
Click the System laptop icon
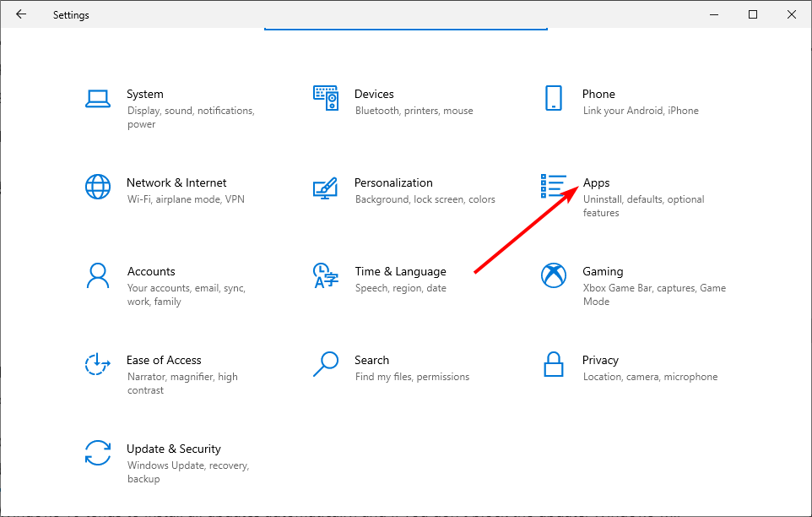coord(98,98)
